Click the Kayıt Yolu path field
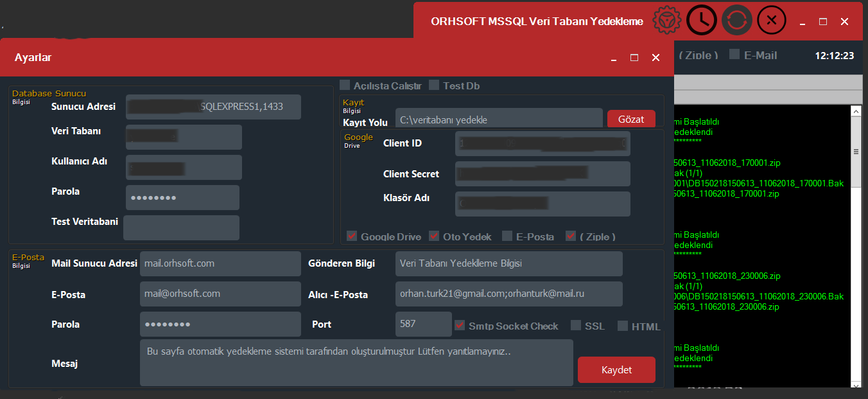Image resolution: width=868 pixels, height=399 pixels. click(x=499, y=119)
